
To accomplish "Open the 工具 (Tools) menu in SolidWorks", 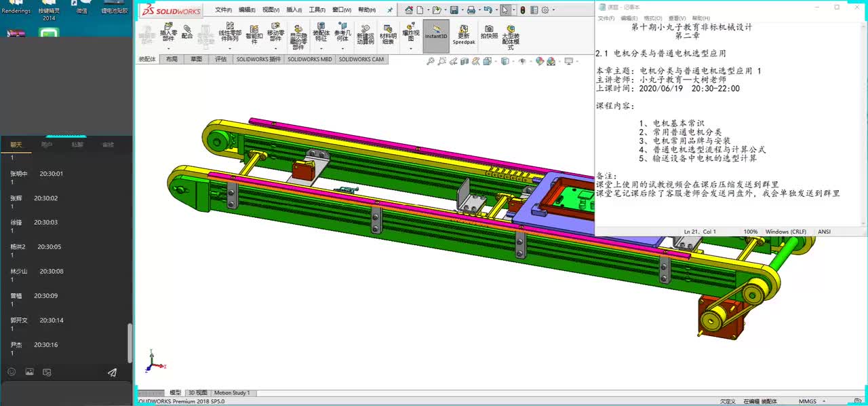I will coord(317,10).
